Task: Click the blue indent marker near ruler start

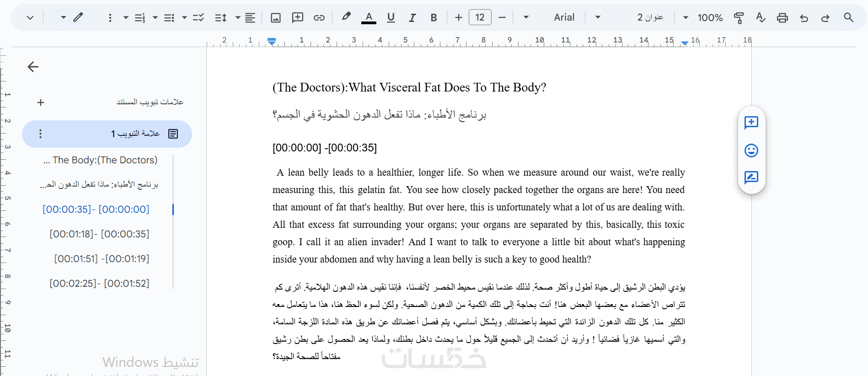Action: (272, 42)
